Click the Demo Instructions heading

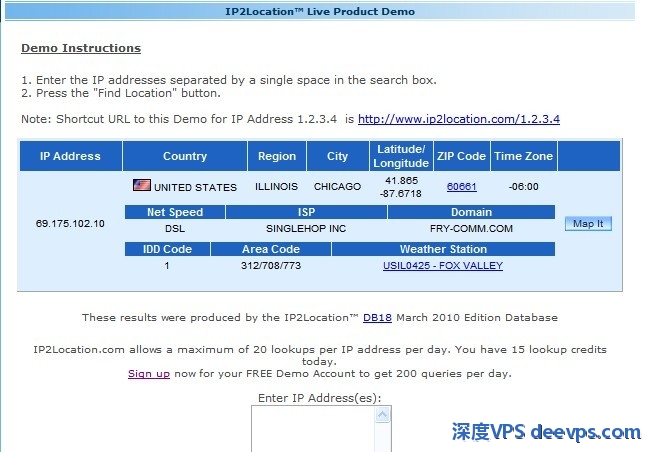tap(81, 48)
